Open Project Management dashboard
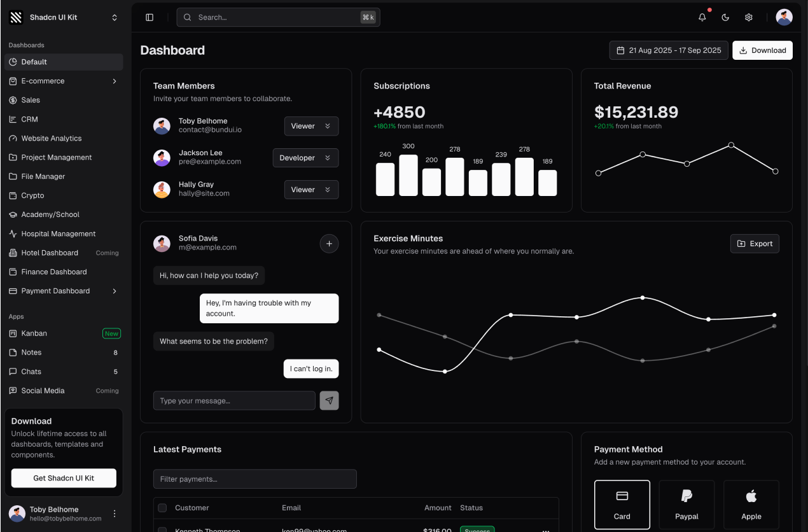This screenshot has height=532, width=808. [64, 157]
